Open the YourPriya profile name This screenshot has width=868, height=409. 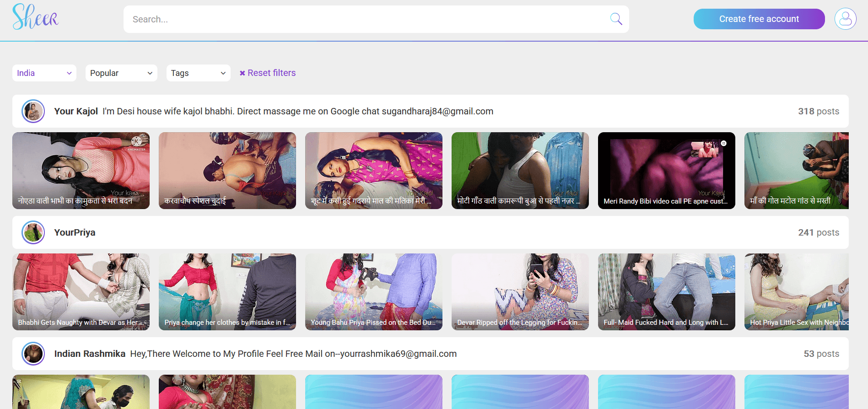[x=75, y=232]
